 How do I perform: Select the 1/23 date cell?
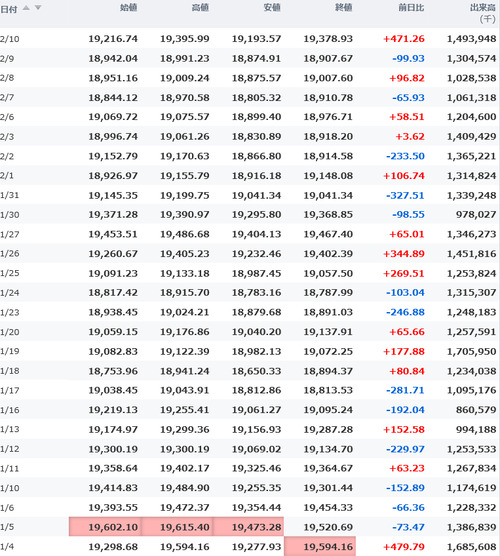pyautogui.click(x=10, y=312)
